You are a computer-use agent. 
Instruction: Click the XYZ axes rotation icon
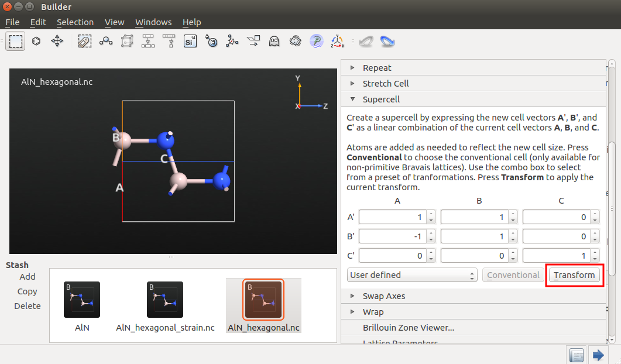coord(338,41)
